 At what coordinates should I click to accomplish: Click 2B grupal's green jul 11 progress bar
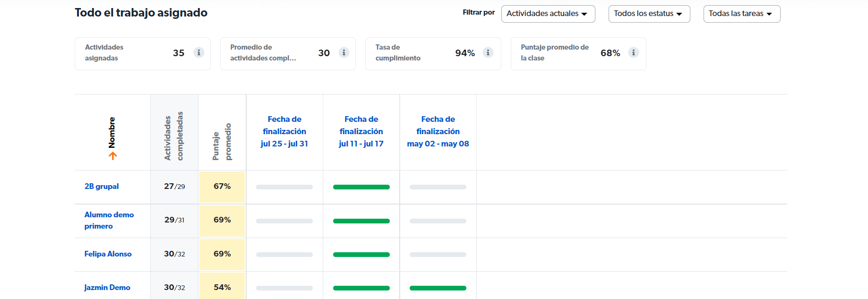coord(361,187)
